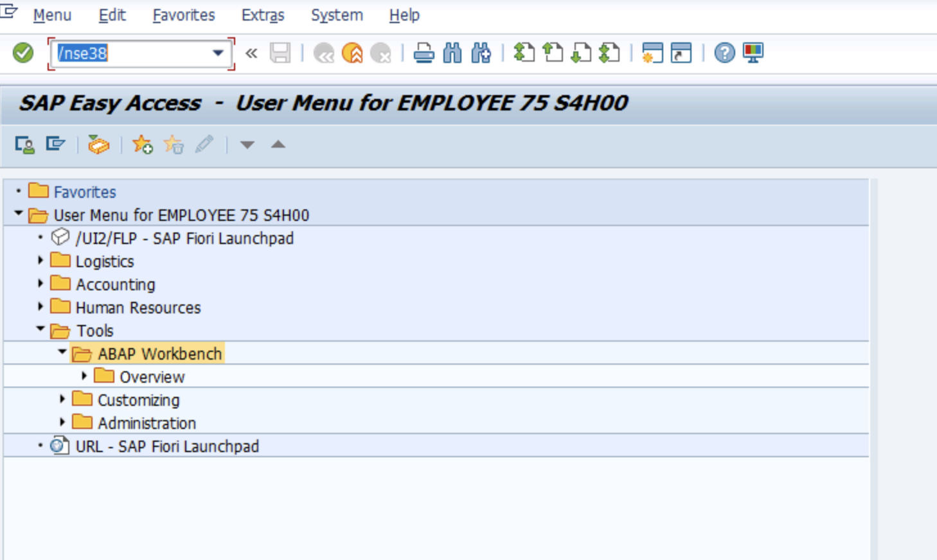Select the Customizing tree label

click(x=139, y=400)
